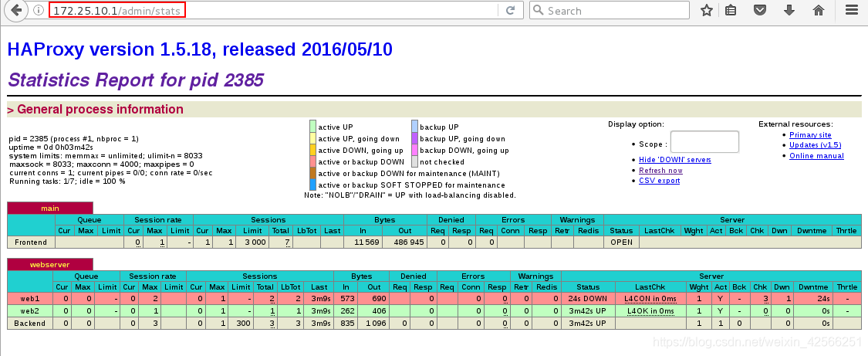
Task: Click the 'L4CON in 0ms' last check cell
Action: [650, 299]
